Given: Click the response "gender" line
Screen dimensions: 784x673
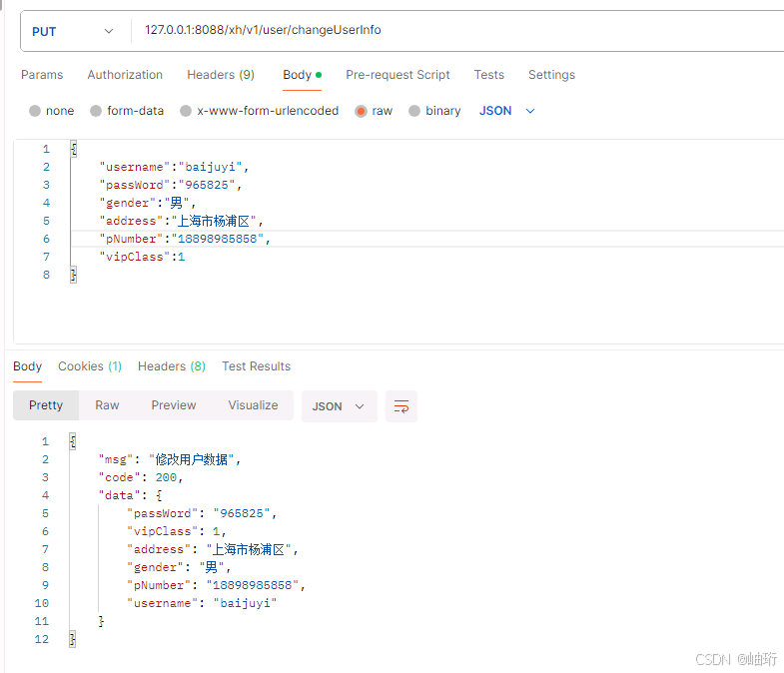Looking at the screenshot, I should 179,567.
